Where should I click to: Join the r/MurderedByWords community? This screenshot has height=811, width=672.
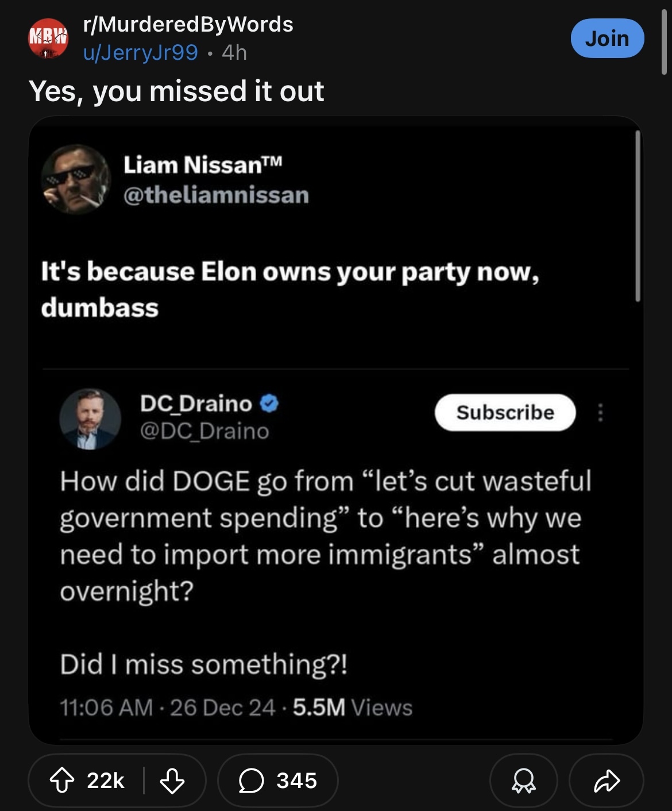pos(607,39)
